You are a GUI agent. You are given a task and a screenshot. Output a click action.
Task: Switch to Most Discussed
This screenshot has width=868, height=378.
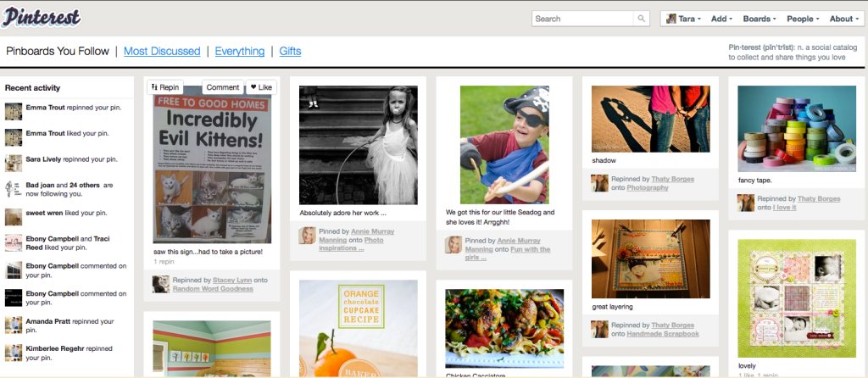(162, 52)
